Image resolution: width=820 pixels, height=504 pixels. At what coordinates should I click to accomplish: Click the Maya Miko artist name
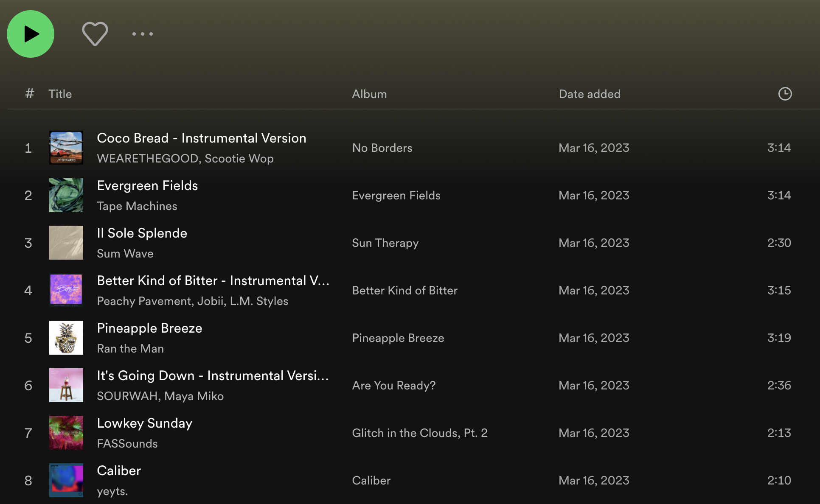tap(194, 396)
